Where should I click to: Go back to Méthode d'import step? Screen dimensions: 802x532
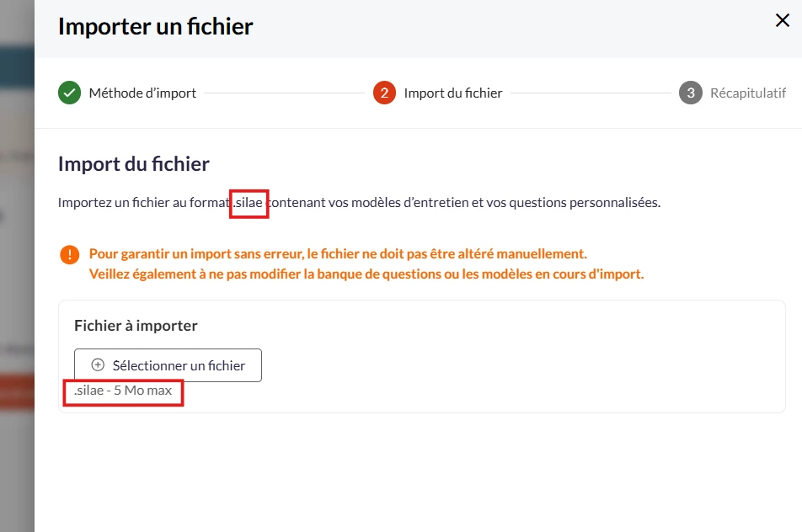(142, 93)
